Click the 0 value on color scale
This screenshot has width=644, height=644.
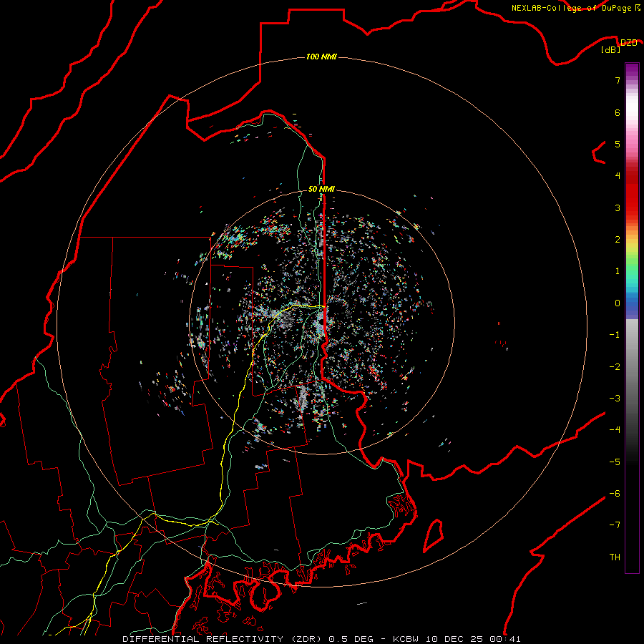618,303
